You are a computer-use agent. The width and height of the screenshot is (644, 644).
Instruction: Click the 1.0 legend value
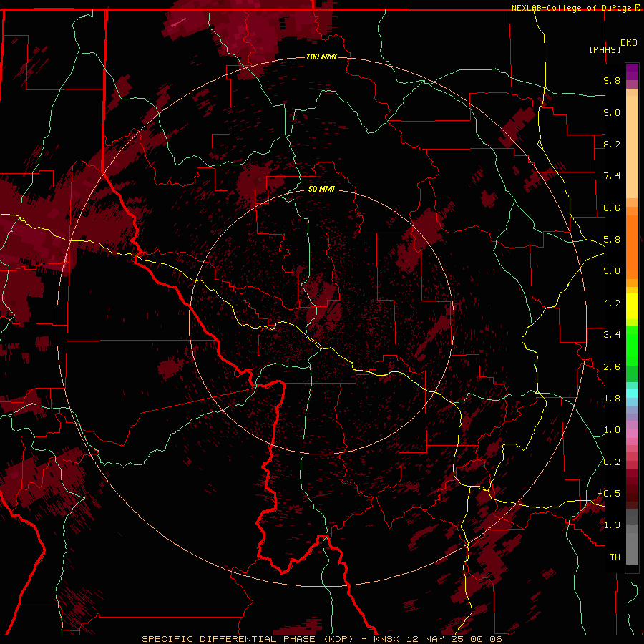[x=612, y=430]
